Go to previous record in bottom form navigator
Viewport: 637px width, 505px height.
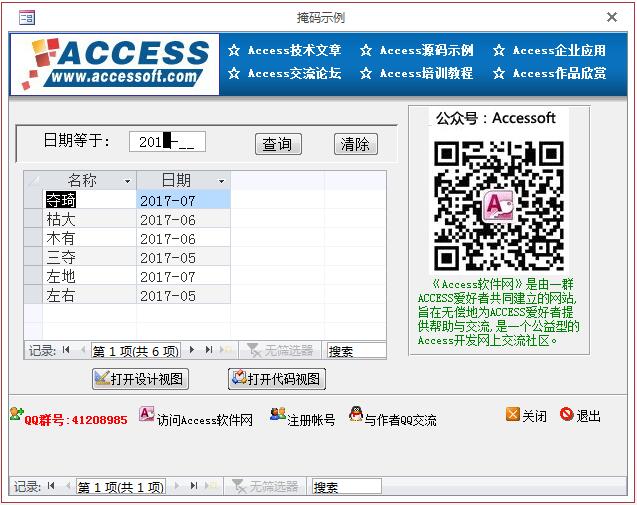(x=68, y=485)
